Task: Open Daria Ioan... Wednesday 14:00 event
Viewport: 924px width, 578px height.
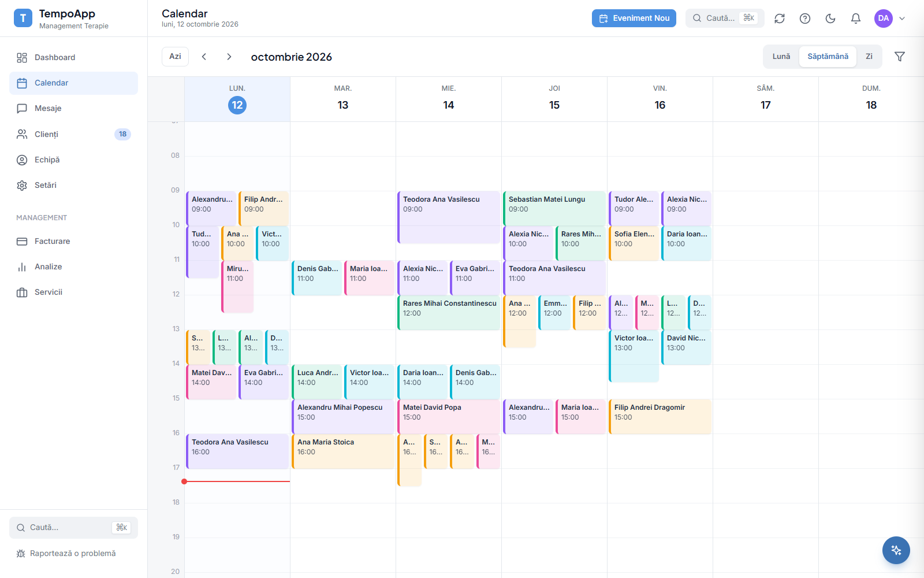Action: click(x=422, y=382)
